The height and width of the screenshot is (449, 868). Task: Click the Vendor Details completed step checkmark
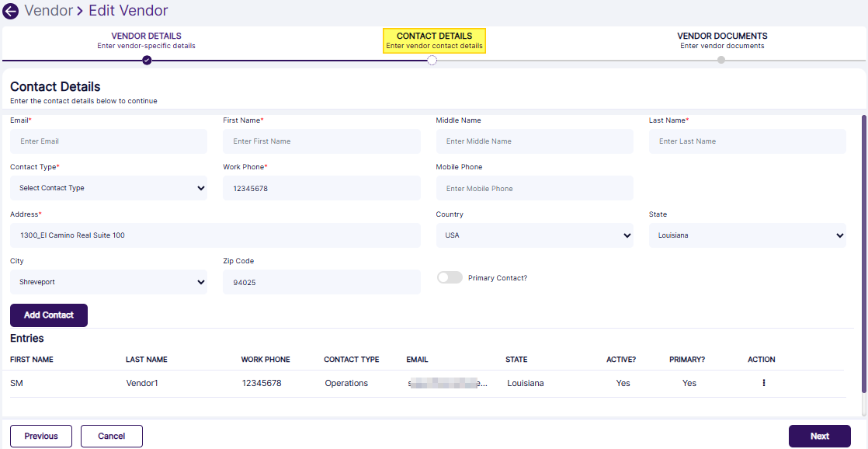(147, 60)
